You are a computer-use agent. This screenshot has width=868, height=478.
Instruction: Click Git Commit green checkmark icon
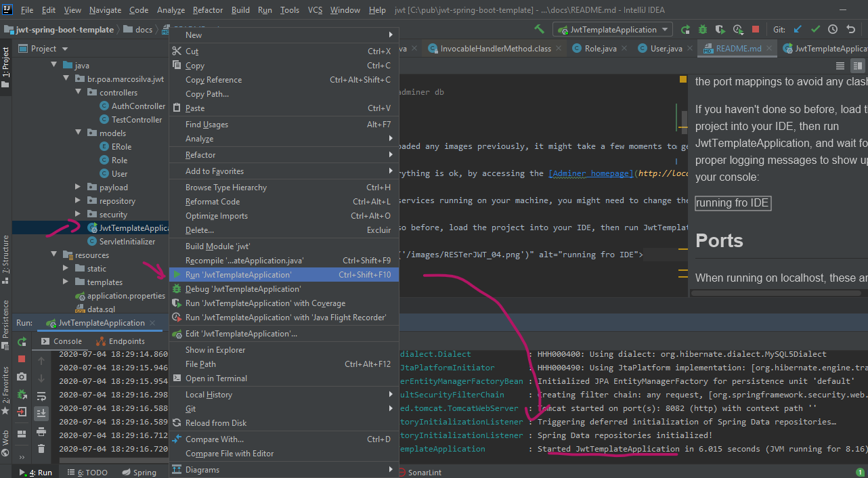click(x=815, y=29)
